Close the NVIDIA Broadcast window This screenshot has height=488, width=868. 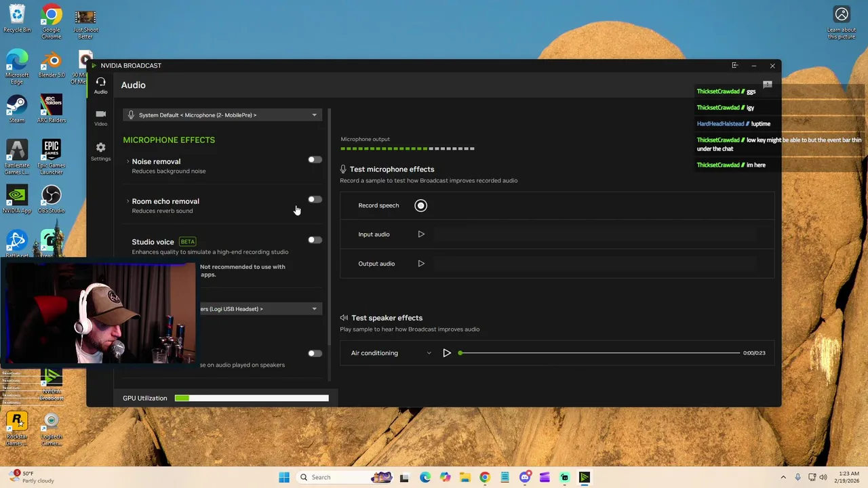(772, 66)
